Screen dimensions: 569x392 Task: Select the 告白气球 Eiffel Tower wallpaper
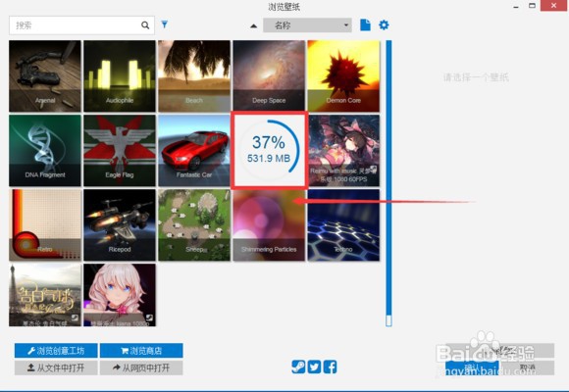tap(45, 295)
